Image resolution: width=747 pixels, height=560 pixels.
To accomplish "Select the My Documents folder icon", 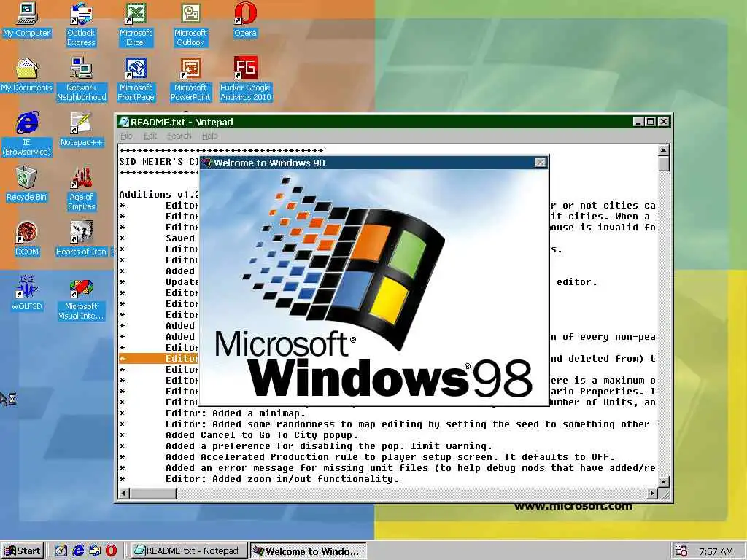I will [x=27, y=75].
